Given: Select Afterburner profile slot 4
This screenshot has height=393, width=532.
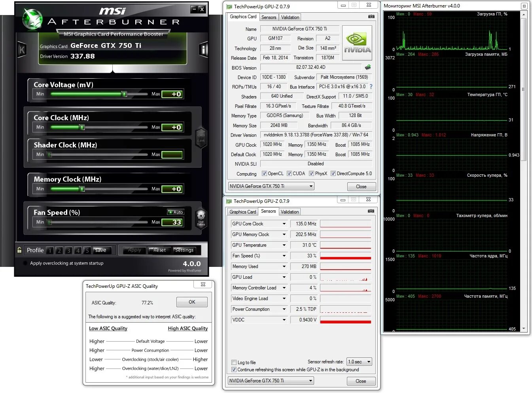Looking at the screenshot, I should [78, 250].
